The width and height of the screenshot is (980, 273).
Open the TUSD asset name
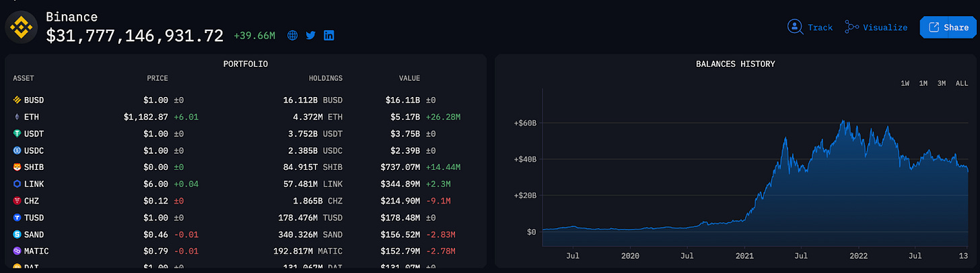point(34,218)
